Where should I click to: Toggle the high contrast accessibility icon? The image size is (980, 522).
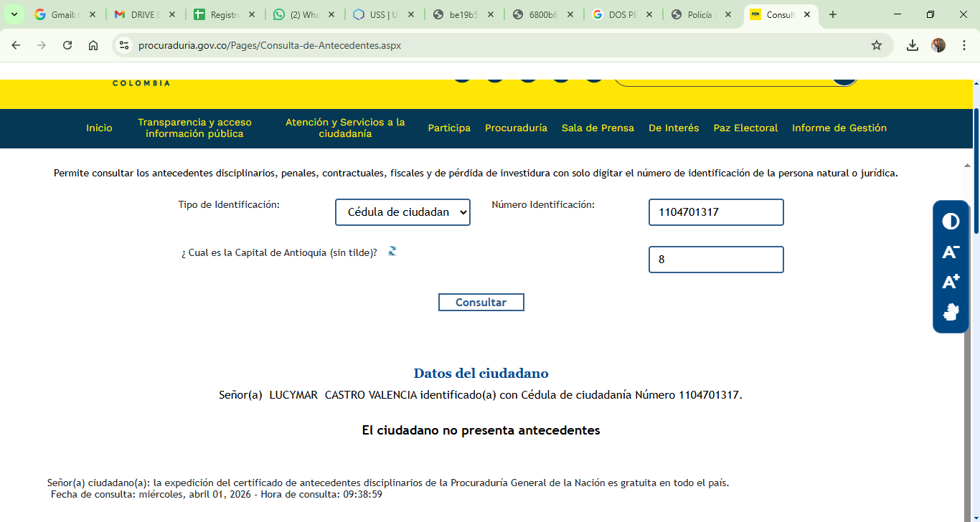[951, 221]
